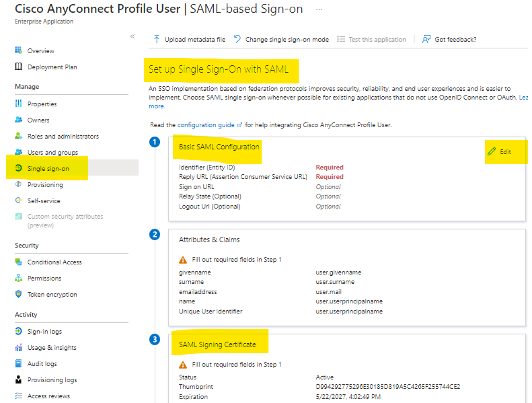Screen dimensions: 532x403
Task: Go to Properties in Manage section
Action: pos(42,104)
